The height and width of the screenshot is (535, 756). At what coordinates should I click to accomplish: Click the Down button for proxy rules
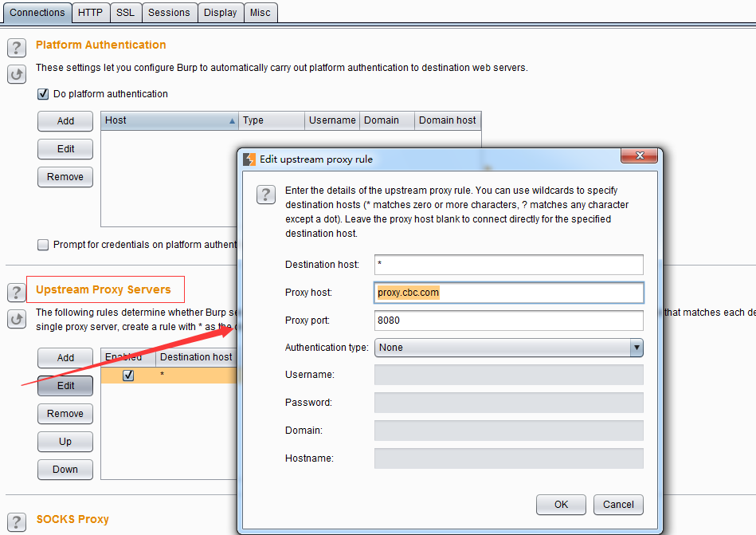coord(65,470)
